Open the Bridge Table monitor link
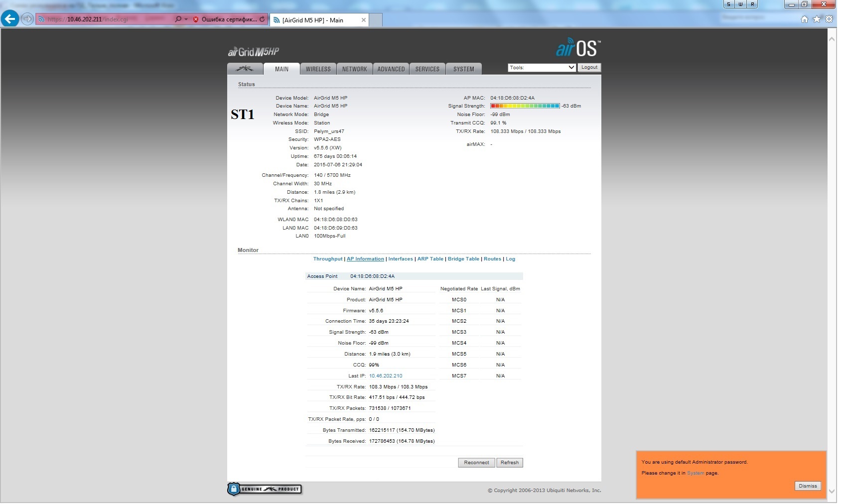 pos(463,259)
